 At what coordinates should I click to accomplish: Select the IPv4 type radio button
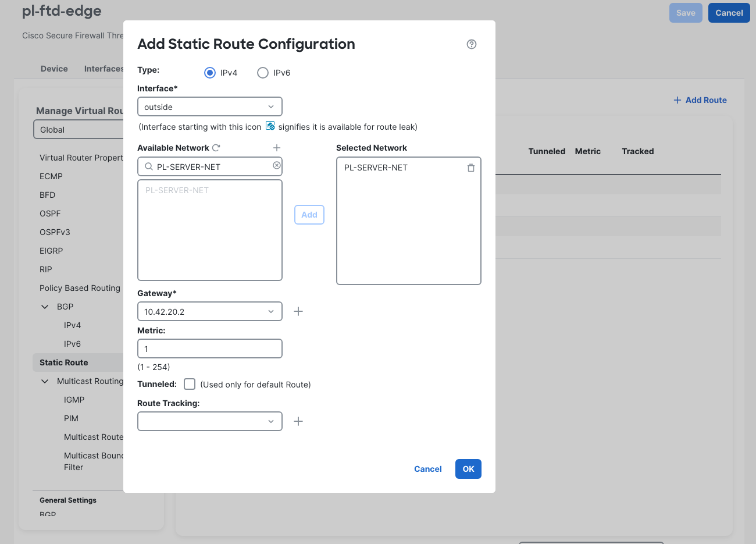click(x=210, y=73)
